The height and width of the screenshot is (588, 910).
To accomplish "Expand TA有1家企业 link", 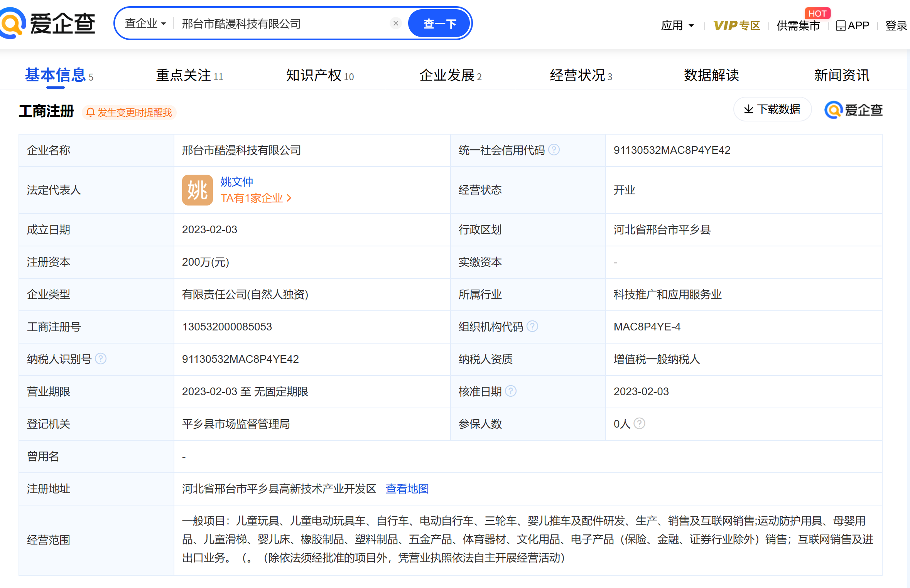I will [x=256, y=198].
